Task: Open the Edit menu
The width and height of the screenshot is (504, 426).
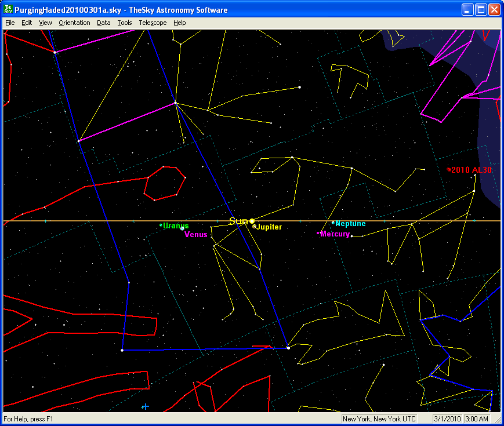Action: (27, 23)
